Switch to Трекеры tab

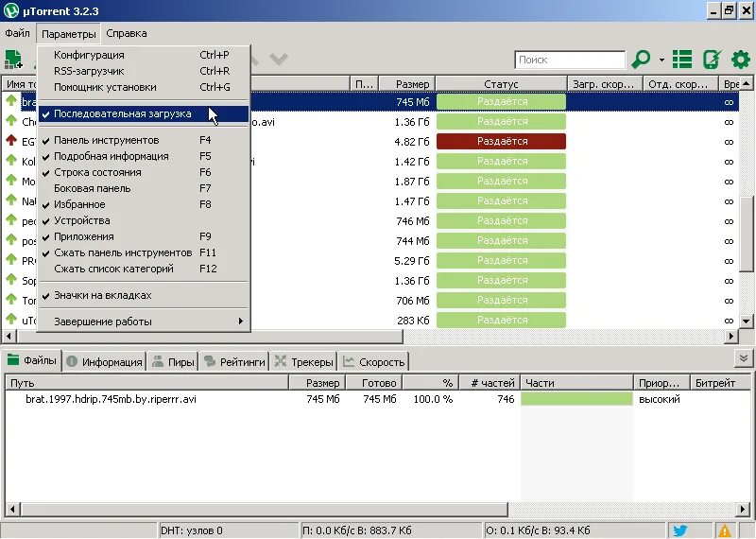tap(303, 362)
